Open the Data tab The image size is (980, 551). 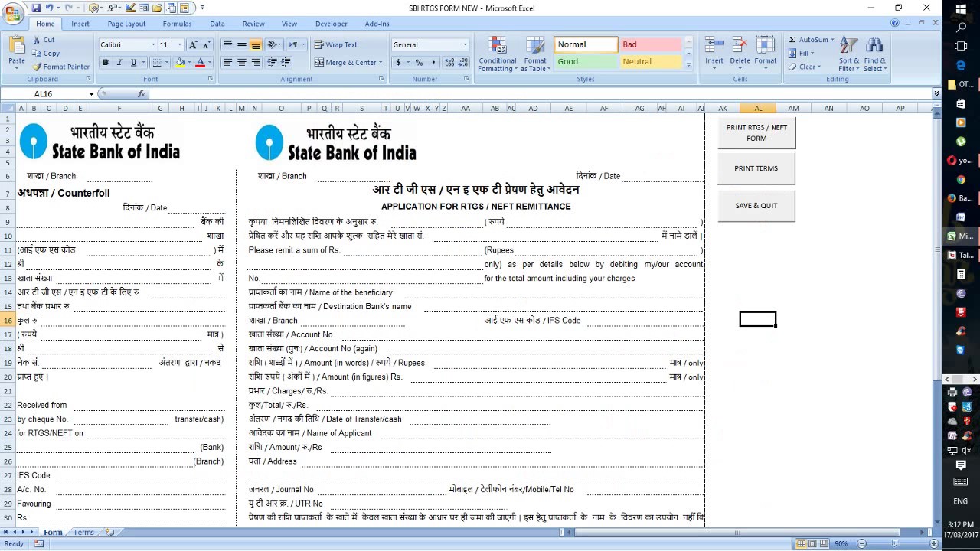[x=217, y=24]
